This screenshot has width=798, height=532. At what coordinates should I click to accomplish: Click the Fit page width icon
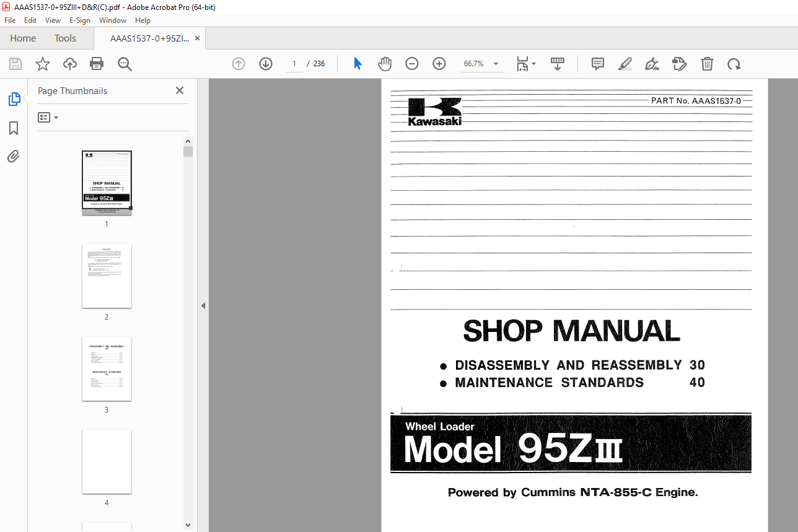coord(522,64)
